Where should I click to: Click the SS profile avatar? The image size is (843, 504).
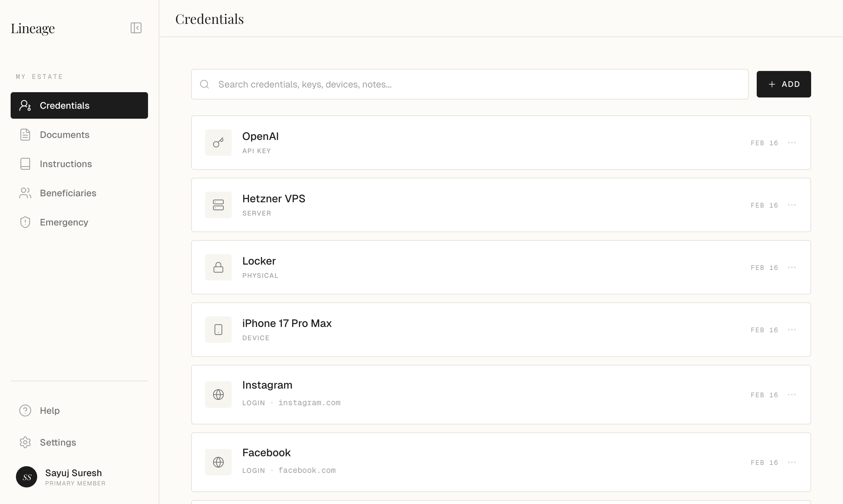pos(27,477)
